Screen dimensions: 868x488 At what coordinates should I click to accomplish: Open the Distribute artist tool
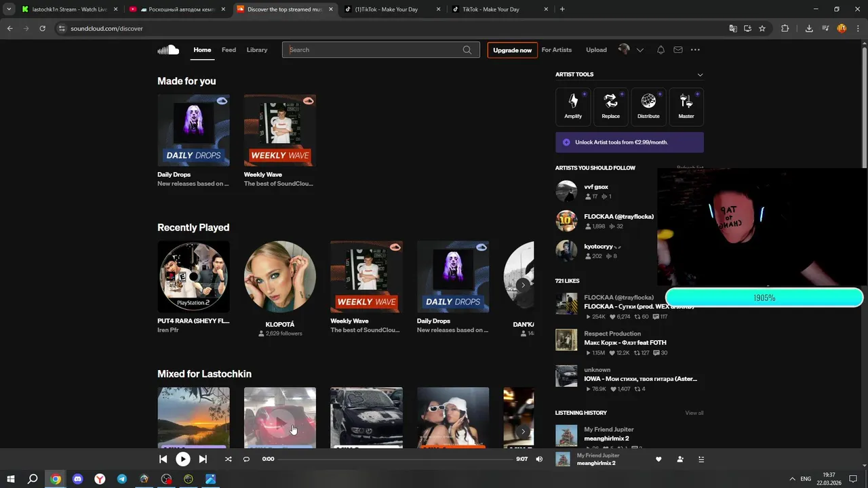point(648,107)
